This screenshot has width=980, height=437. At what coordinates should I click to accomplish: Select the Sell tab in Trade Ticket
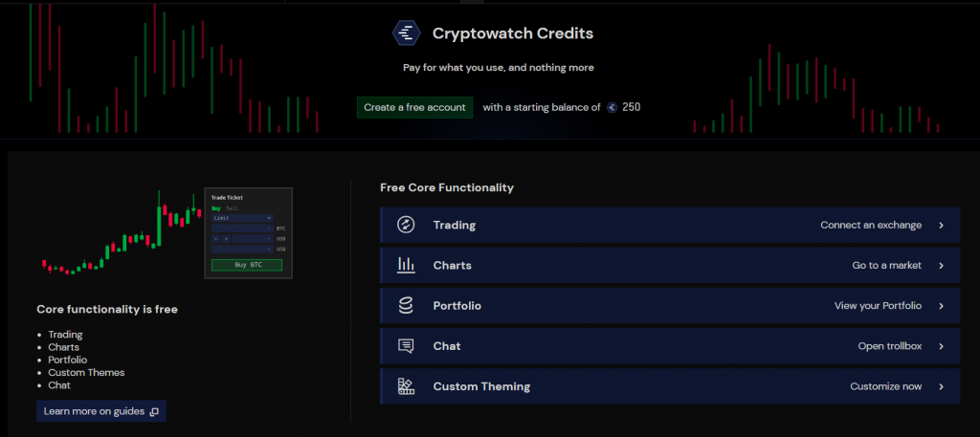pyautogui.click(x=232, y=208)
